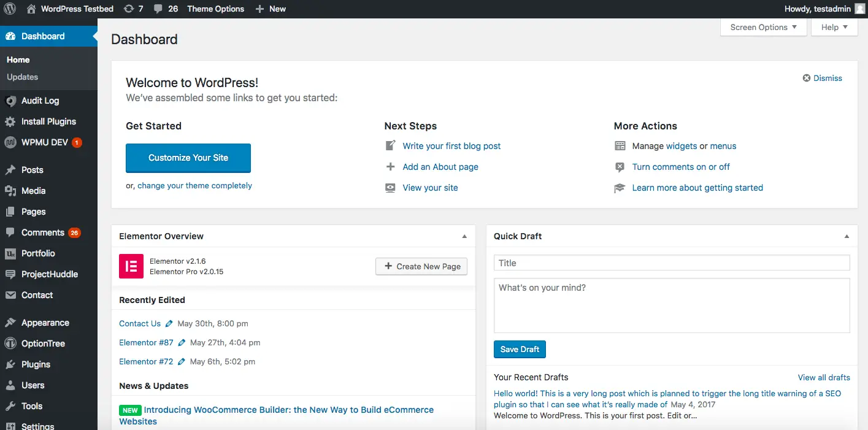Select Home under Dashboard menu
868x430 pixels.
point(18,60)
